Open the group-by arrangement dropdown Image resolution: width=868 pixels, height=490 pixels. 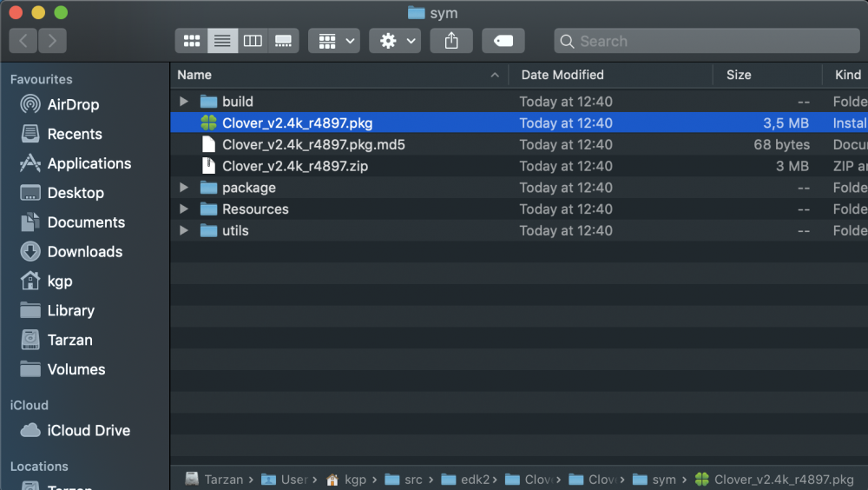click(x=334, y=41)
